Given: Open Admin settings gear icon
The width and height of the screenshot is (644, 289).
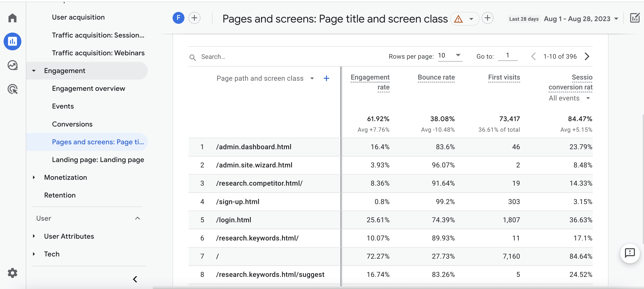Looking at the screenshot, I should click(12, 273).
